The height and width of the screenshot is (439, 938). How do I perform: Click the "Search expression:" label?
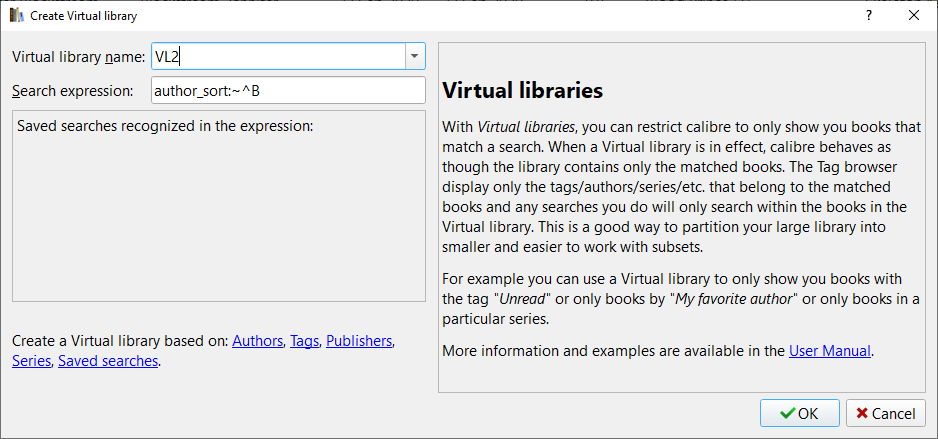click(x=72, y=91)
